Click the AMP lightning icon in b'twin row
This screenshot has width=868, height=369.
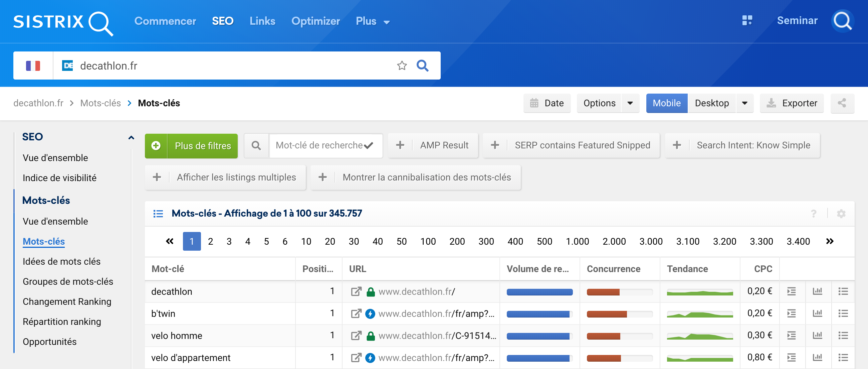pos(370,313)
